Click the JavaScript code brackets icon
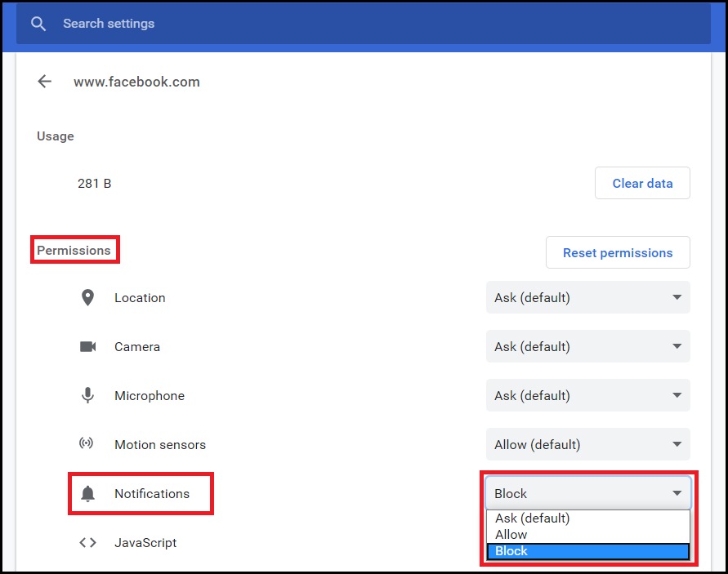728x574 pixels. point(87,543)
